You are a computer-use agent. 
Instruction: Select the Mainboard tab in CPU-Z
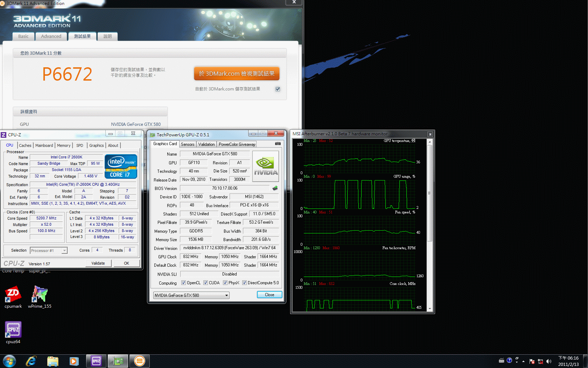click(x=44, y=145)
